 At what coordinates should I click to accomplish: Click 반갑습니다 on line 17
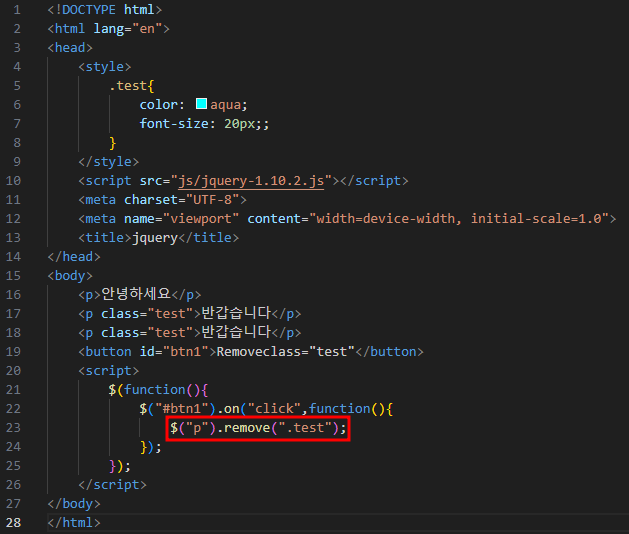pyautogui.click(x=236, y=313)
